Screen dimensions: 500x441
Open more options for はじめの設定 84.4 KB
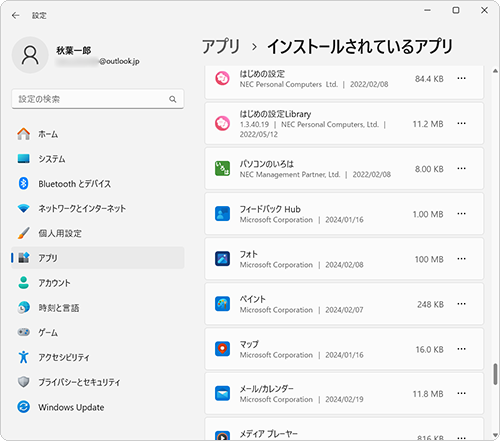click(x=462, y=78)
